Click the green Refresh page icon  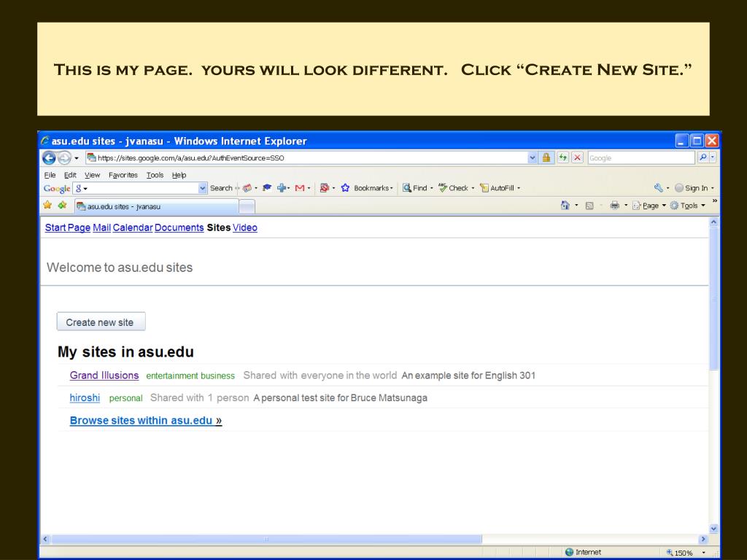pos(563,157)
